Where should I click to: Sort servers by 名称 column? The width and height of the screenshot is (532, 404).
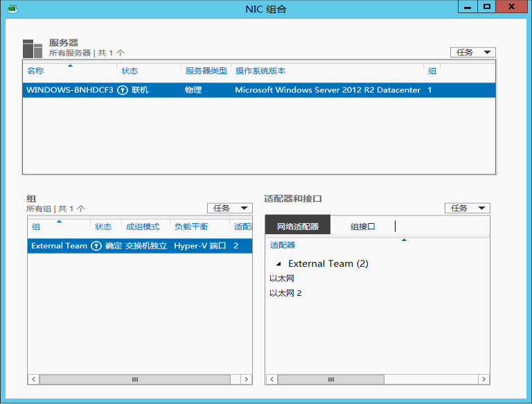tap(35, 71)
